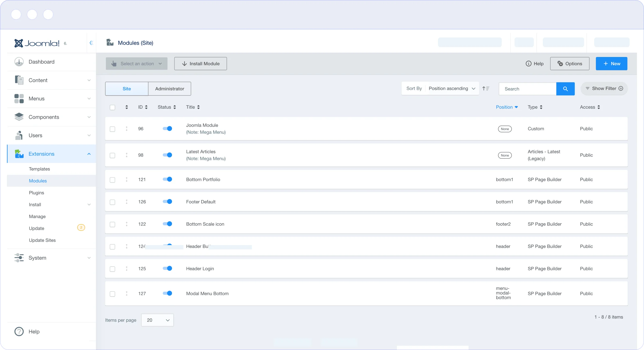
Task: Tick the select-all checkbox in header
Action: point(113,107)
